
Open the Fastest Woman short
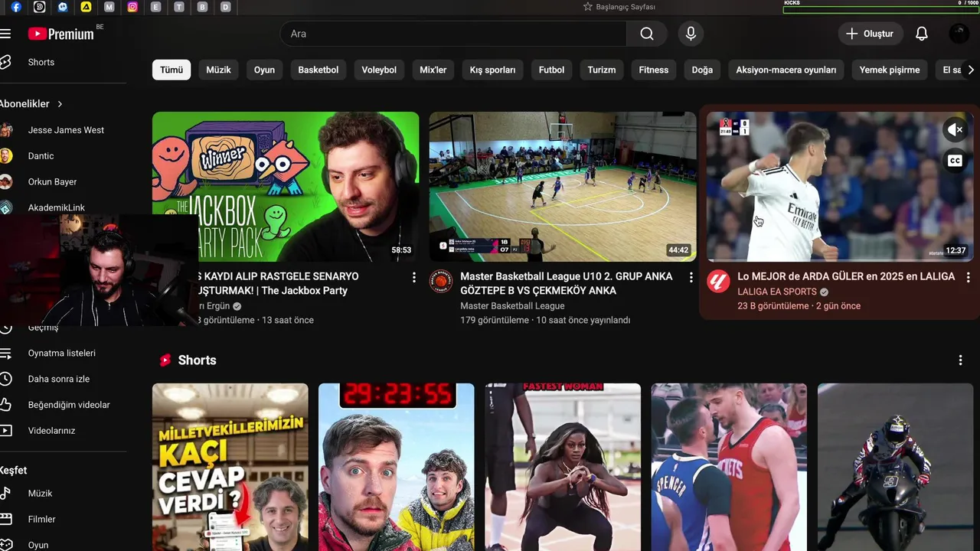pyautogui.click(x=563, y=468)
